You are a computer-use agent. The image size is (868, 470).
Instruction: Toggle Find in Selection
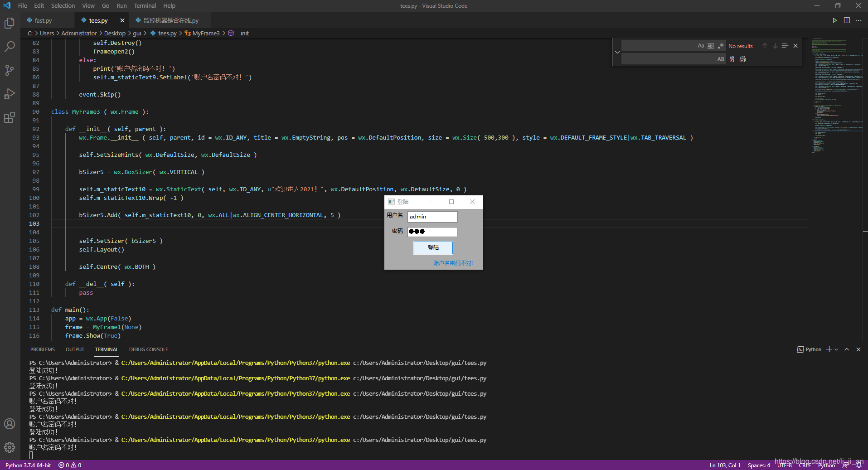point(785,46)
